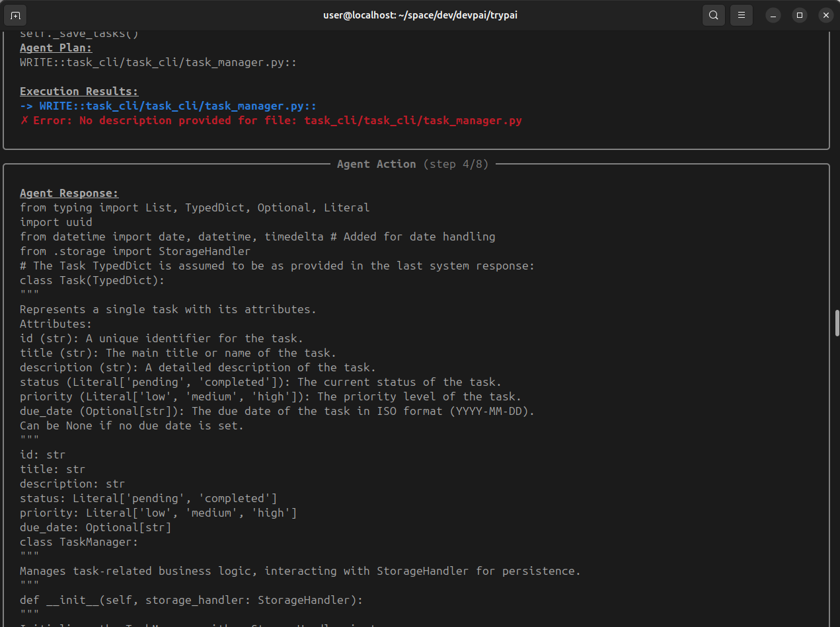Open the terminal search magnifier icon

tap(714, 15)
